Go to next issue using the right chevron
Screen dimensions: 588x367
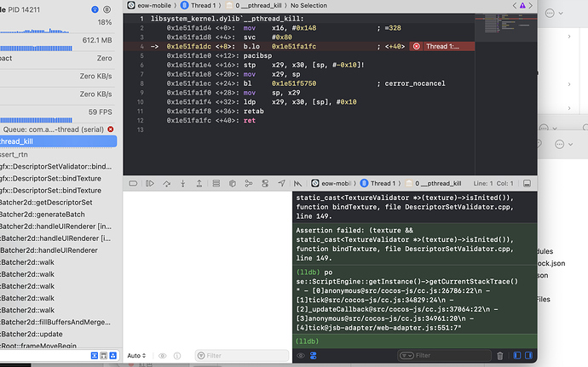click(530, 5)
